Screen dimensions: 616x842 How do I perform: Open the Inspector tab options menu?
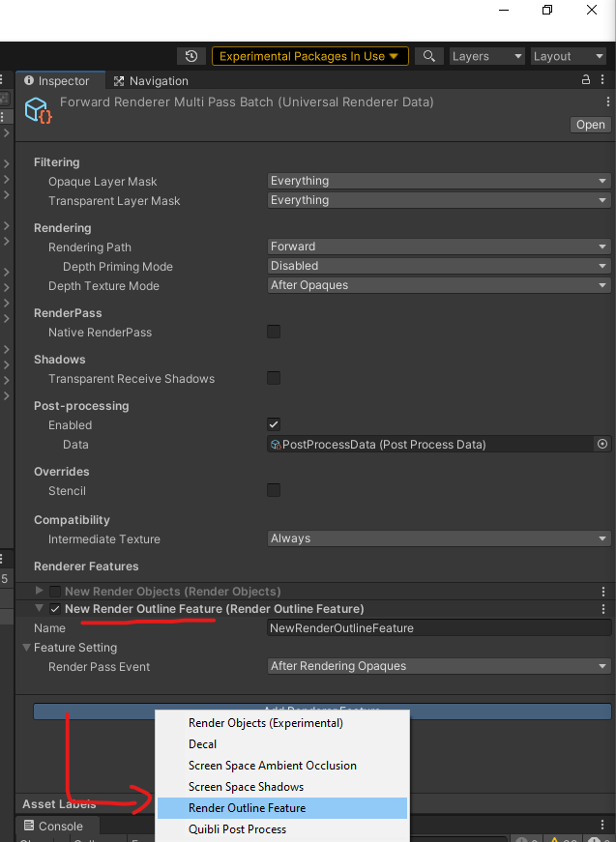click(603, 80)
